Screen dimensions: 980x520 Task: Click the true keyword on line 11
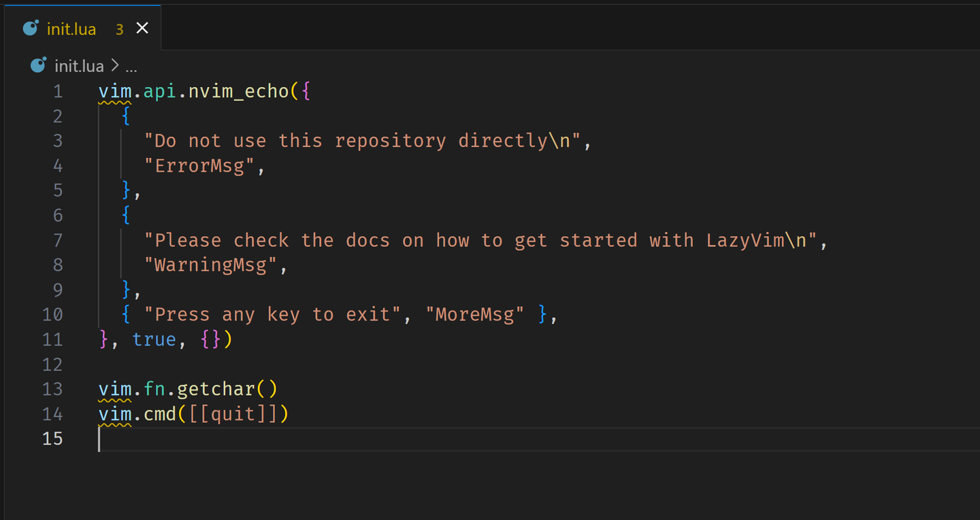pyautogui.click(x=154, y=339)
